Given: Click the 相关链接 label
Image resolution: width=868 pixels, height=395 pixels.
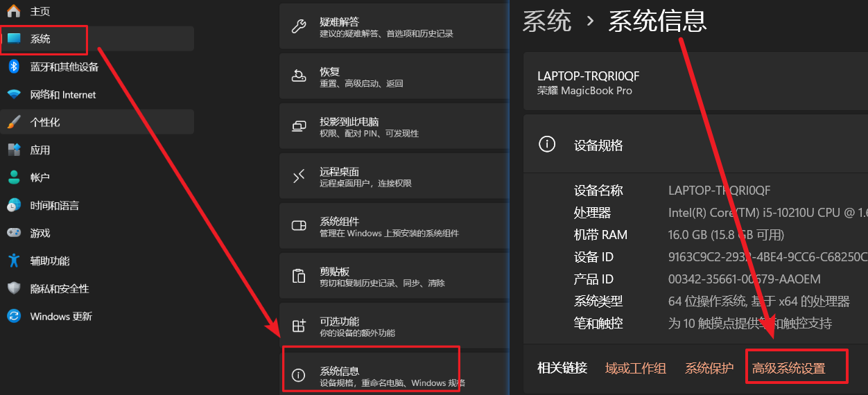Looking at the screenshot, I should (562, 368).
